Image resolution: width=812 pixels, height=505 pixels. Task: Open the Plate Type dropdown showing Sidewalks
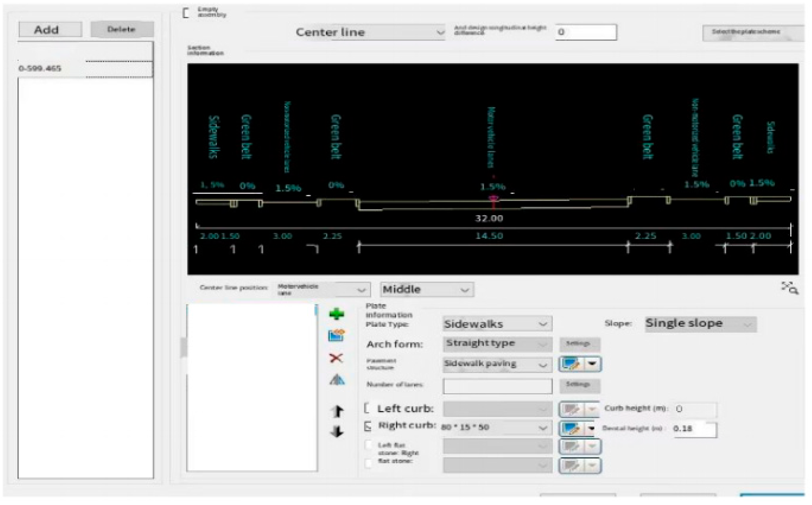tap(497, 324)
